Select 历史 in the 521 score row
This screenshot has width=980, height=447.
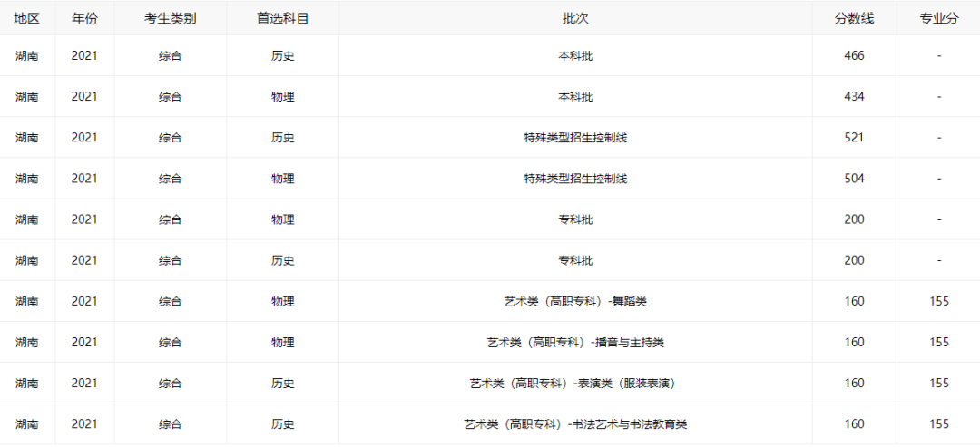coord(282,138)
